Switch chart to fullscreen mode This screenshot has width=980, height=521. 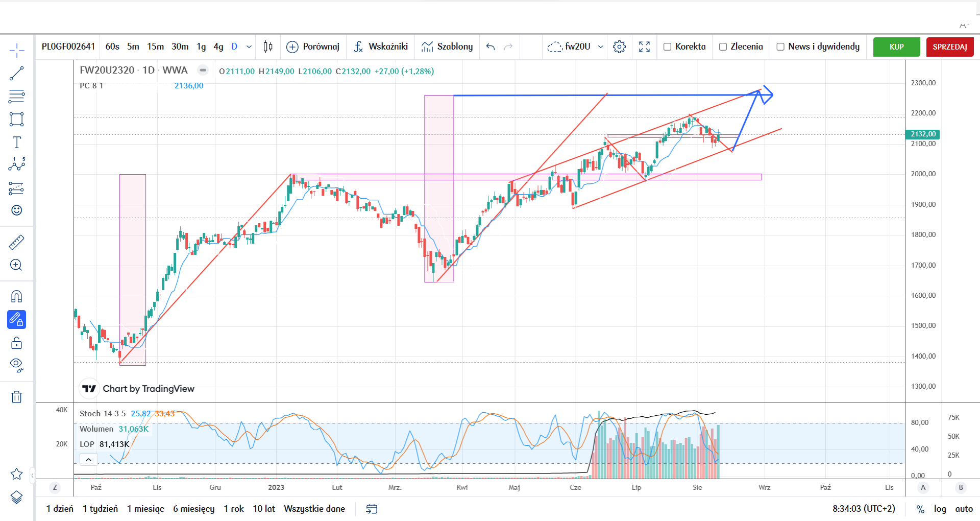tap(645, 47)
